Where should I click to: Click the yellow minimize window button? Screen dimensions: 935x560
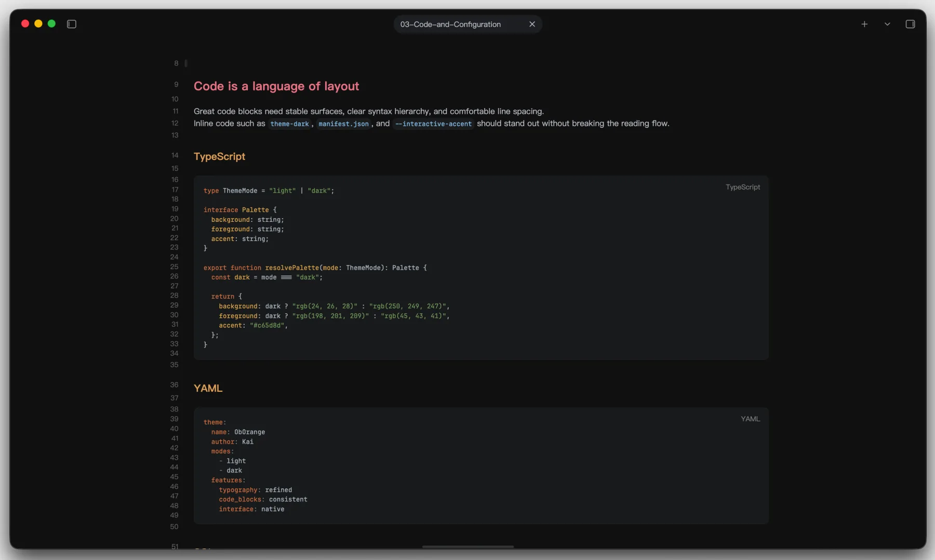38,24
